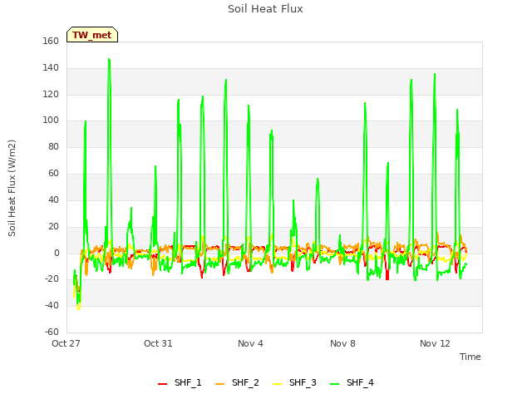Viewport: 532px width, 399px height.
Task: Click the Nov 4 x-axis tick label
Action: tap(250, 343)
